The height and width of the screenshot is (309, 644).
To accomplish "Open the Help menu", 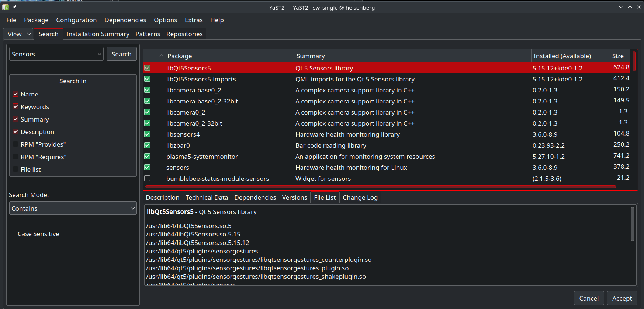I will 217,20.
